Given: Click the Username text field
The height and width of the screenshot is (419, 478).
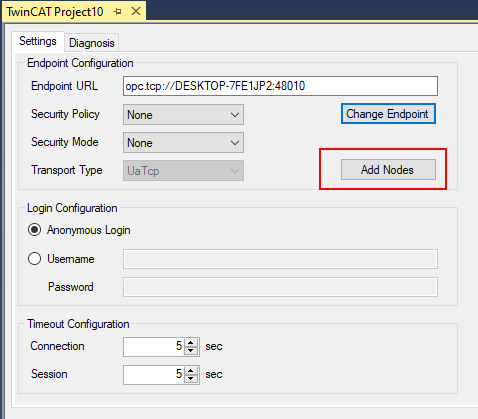Looking at the screenshot, I should [280, 259].
